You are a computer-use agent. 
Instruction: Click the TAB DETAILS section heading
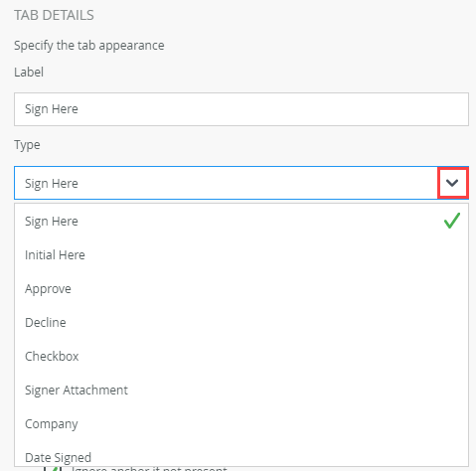54,15
